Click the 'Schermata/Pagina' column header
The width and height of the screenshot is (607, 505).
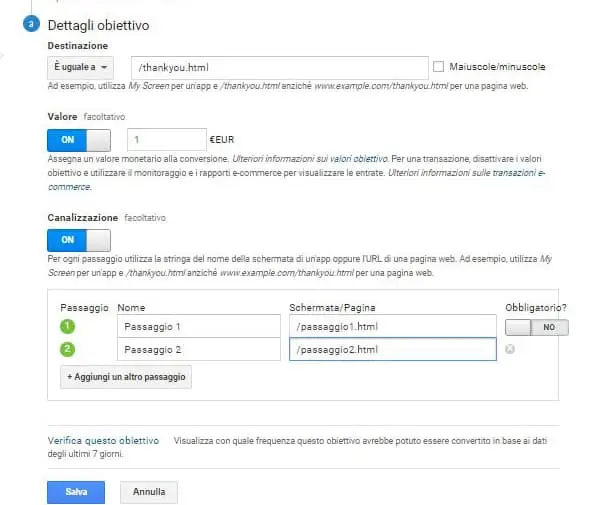click(x=333, y=308)
